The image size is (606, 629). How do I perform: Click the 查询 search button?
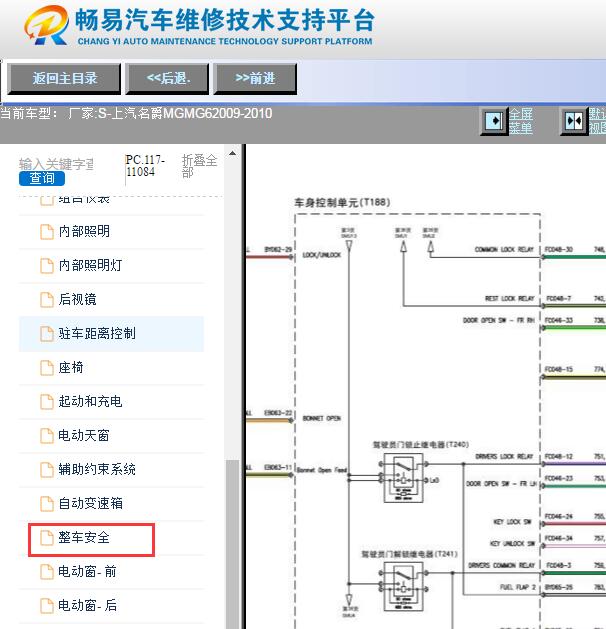click(x=42, y=178)
